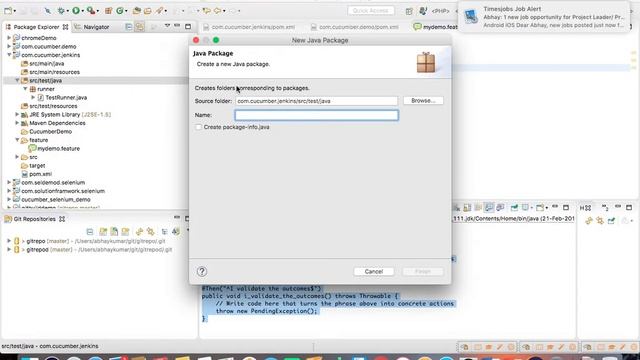Click the Search flashlight toolbar icon
The width and height of the screenshot is (640, 360).
tap(159, 11)
